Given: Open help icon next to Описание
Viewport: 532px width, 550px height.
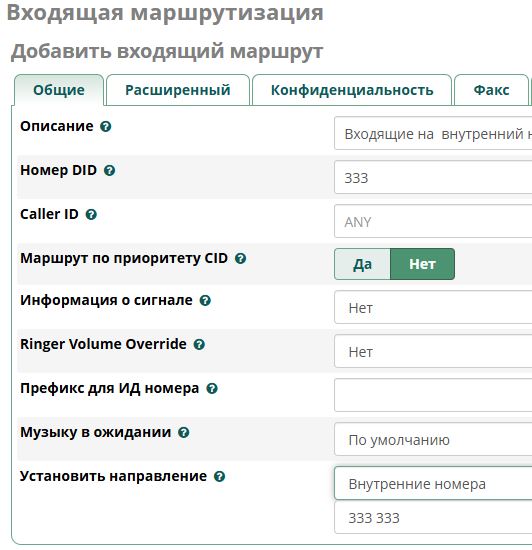Looking at the screenshot, I should coord(106,126).
